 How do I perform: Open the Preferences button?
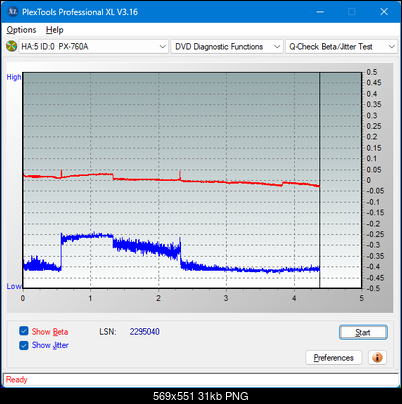tap(333, 358)
